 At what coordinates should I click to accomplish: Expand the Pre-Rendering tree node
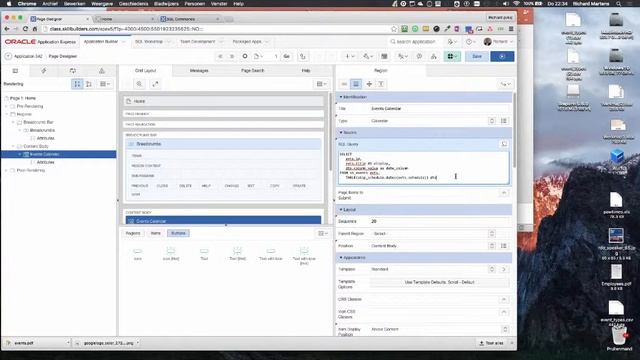tap(6, 106)
